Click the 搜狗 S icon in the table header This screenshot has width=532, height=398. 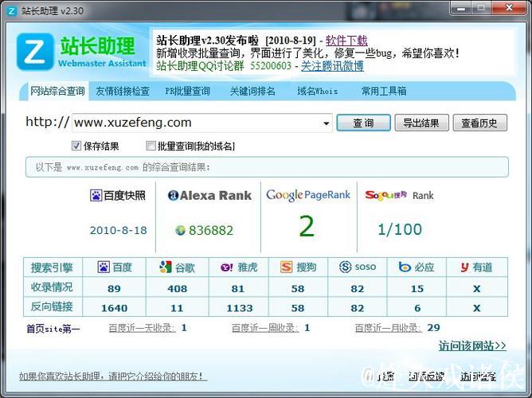[x=287, y=267]
